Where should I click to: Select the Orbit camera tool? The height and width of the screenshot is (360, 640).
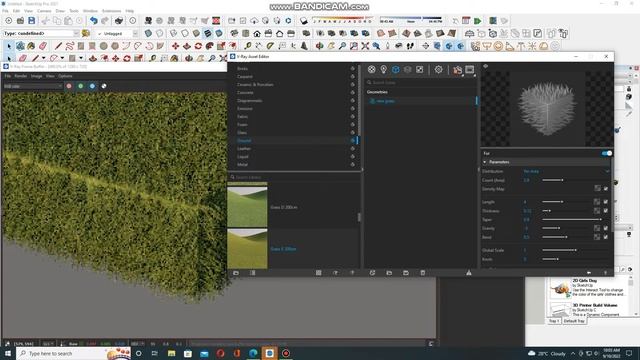pyautogui.click(x=320, y=46)
